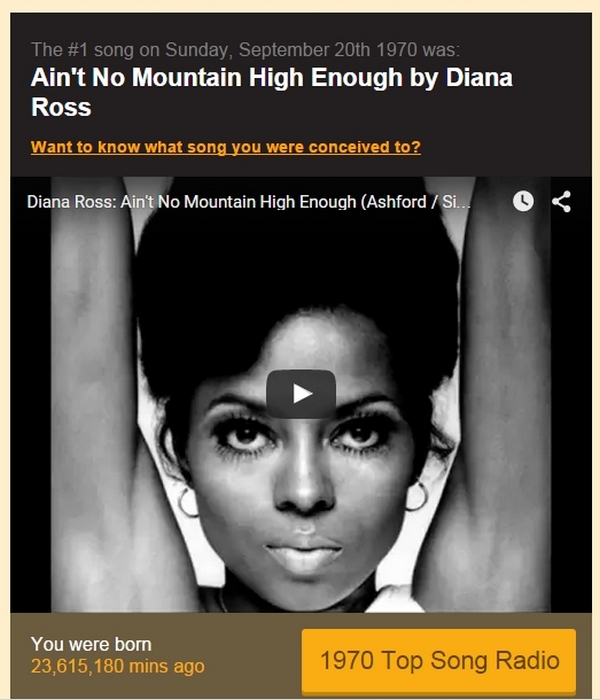Click the left hoop earring in the video
This screenshot has width=600, height=700.
[188, 502]
